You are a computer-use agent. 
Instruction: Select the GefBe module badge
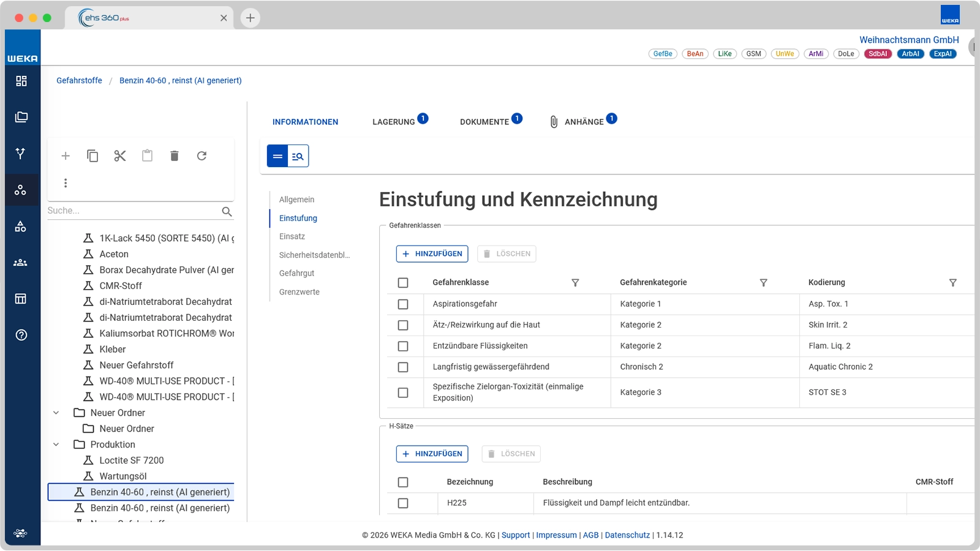pos(663,54)
